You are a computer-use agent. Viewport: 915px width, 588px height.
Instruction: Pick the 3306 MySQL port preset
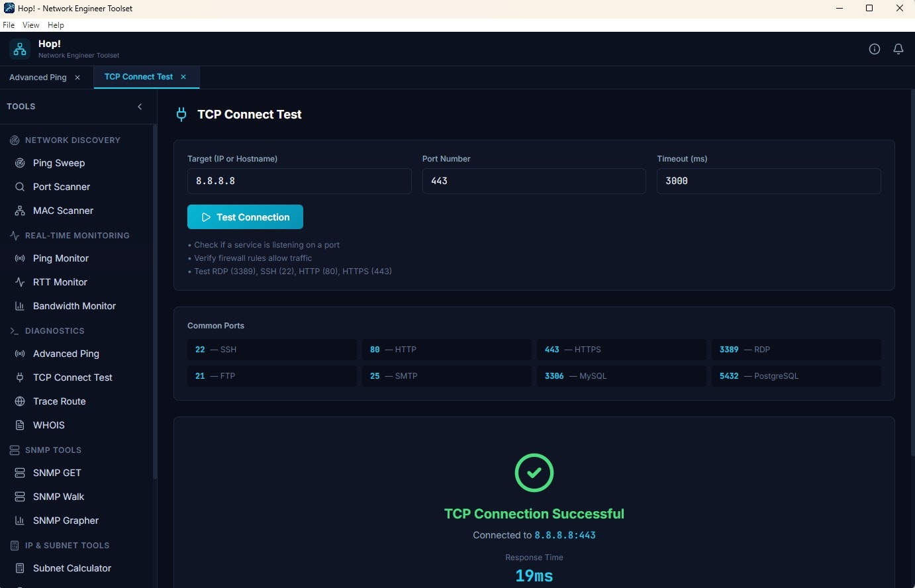621,375
